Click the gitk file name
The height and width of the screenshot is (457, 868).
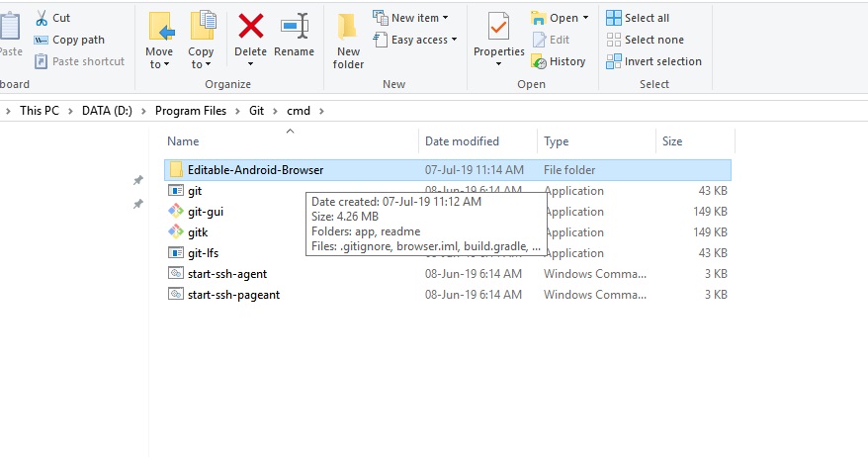(x=198, y=232)
